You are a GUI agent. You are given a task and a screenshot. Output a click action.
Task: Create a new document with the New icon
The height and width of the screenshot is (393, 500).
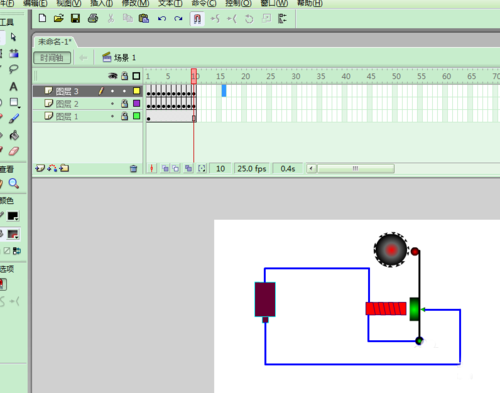42,18
